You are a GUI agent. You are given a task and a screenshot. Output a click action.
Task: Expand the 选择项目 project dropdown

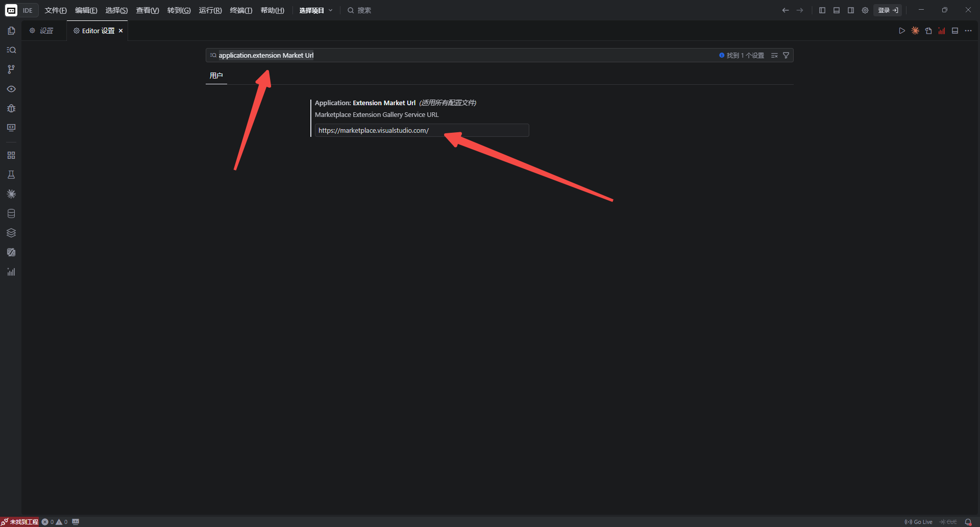click(315, 10)
